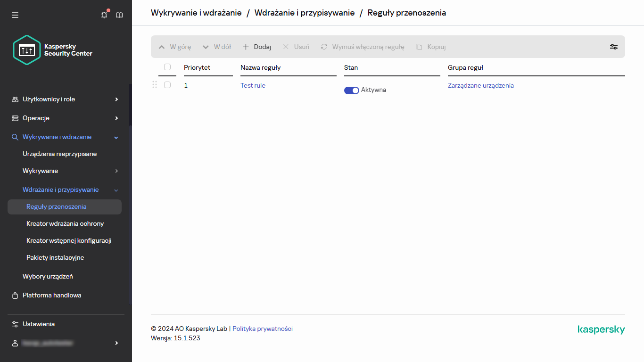Disable the Aktywna rule toggle

pos(351,90)
